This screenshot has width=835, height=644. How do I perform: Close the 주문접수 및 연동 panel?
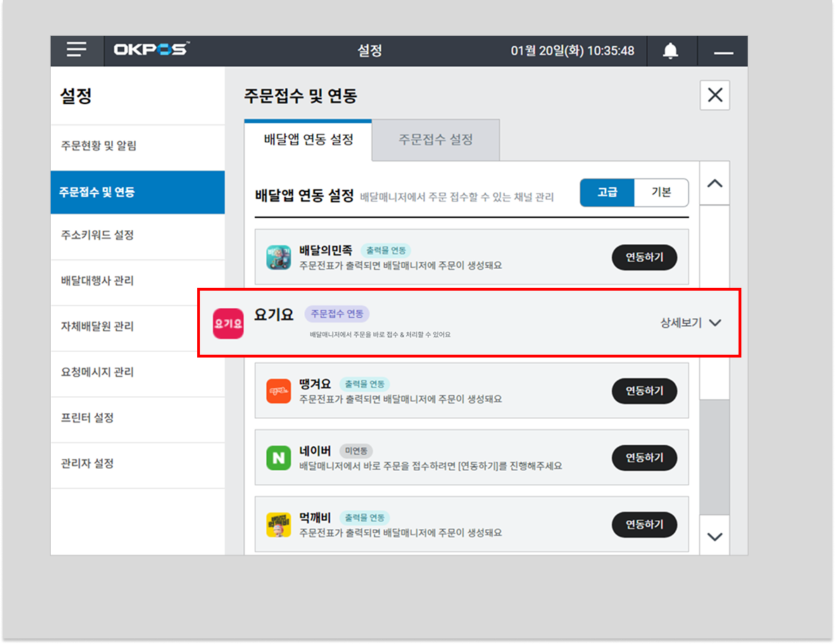point(715,95)
